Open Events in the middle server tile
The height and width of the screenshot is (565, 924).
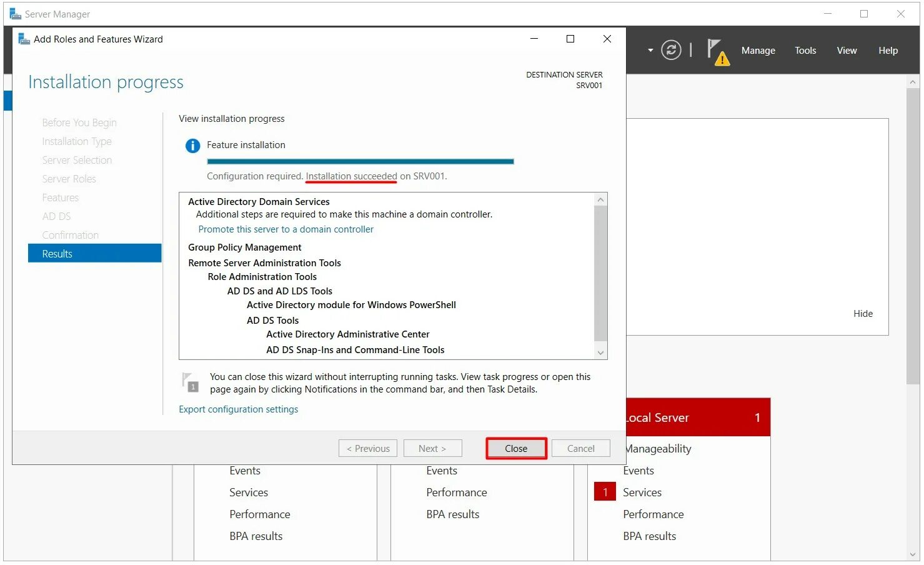click(x=442, y=471)
